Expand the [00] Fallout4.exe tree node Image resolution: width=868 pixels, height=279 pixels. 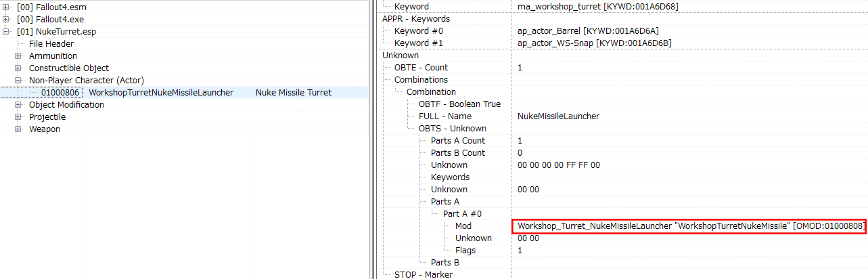click(x=6, y=19)
